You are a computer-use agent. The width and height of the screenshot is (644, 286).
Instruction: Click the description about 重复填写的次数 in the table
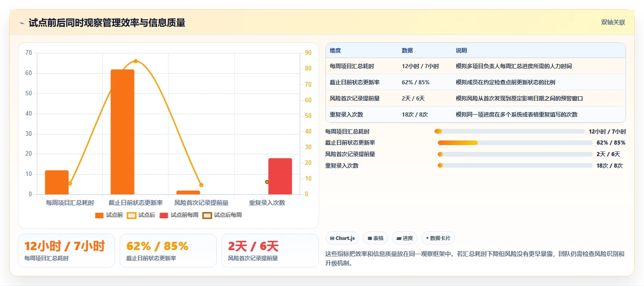pyautogui.click(x=516, y=115)
